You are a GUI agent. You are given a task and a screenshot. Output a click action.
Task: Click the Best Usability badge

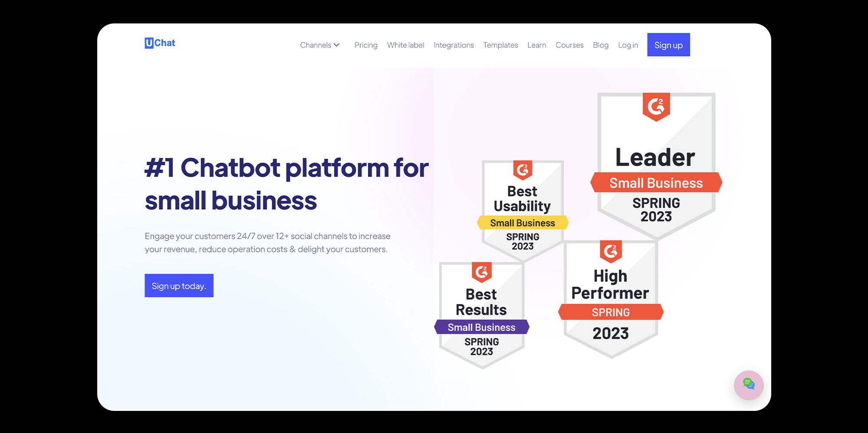click(523, 211)
